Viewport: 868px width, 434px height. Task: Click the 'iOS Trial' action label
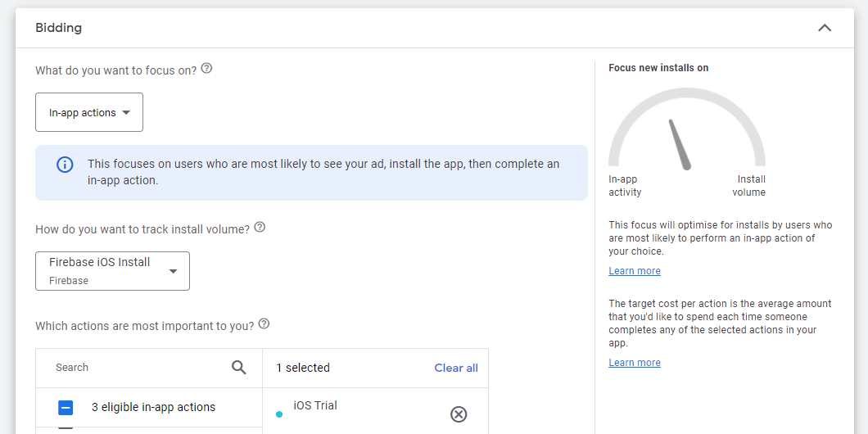[x=315, y=406]
